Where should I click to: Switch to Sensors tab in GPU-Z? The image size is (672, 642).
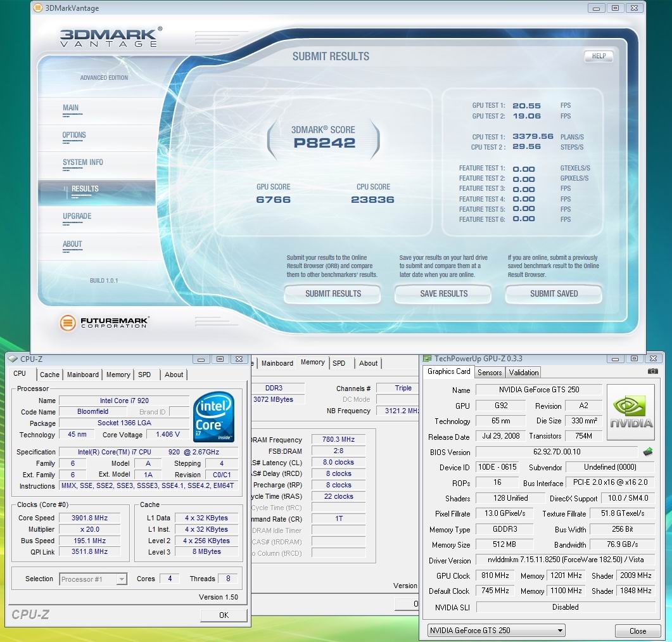click(490, 372)
